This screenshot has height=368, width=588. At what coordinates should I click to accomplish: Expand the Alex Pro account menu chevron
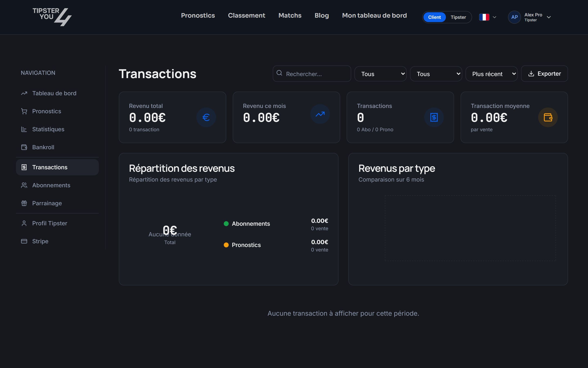point(549,17)
